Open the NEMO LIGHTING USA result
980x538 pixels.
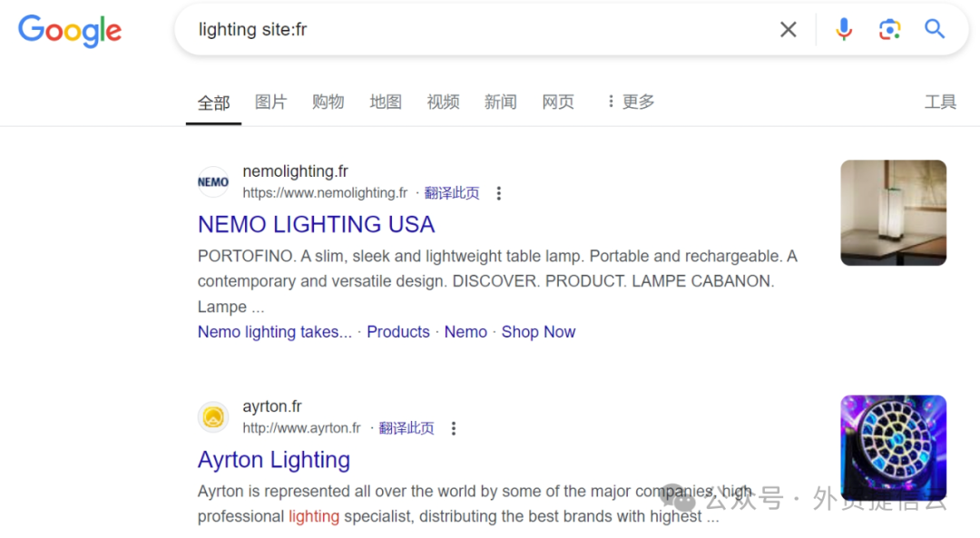(316, 224)
